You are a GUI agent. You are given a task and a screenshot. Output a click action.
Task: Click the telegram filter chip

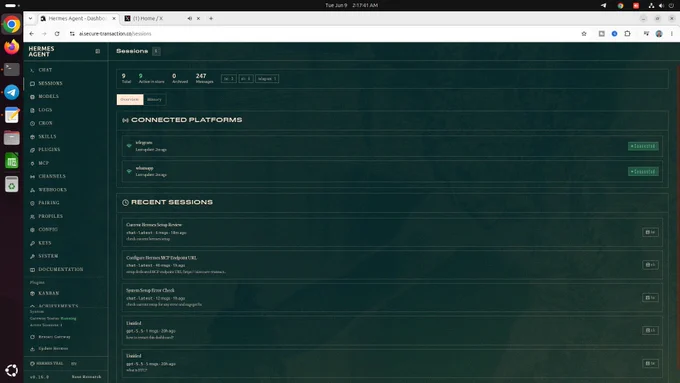coord(267,79)
